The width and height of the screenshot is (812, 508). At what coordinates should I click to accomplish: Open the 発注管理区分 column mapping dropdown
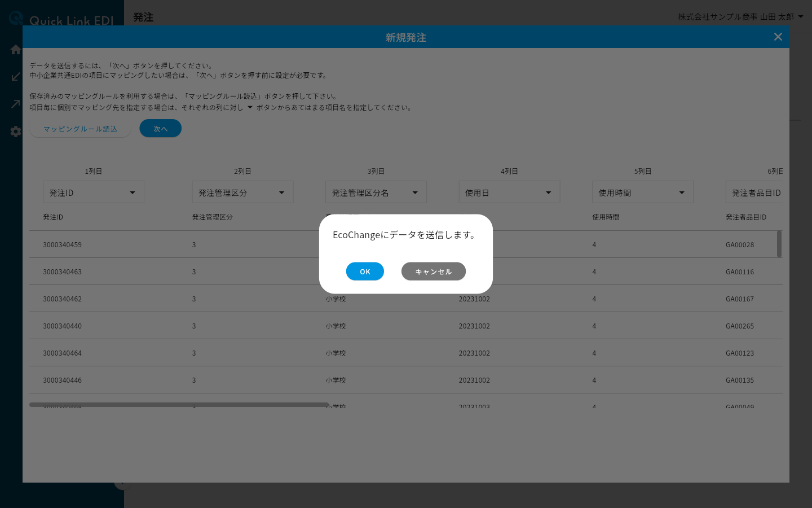(242, 192)
